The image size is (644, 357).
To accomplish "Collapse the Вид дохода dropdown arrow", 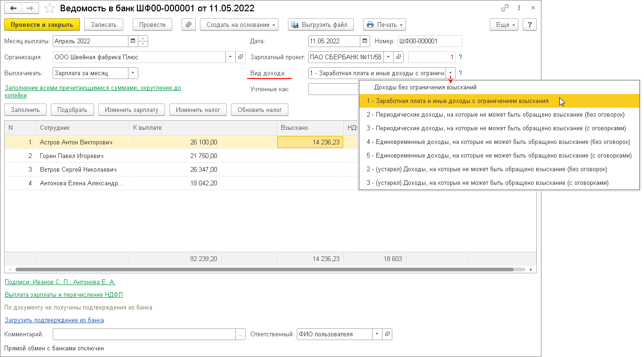I will coord(451,73).
